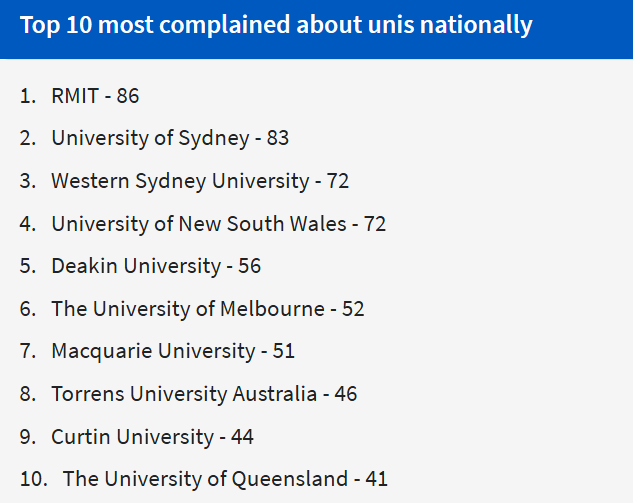This screenshot has height=503, width=633.
Task: Click the count 56 next to Deakin
Action: click(250, 266)
